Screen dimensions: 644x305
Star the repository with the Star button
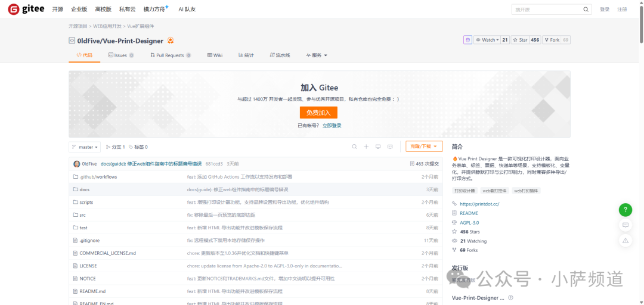coord(520,40)
